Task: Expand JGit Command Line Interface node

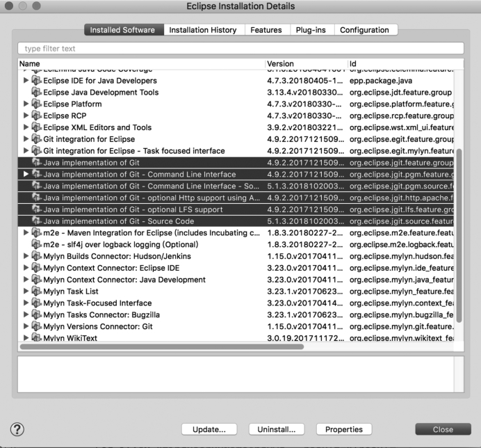Action: (26, 174)
